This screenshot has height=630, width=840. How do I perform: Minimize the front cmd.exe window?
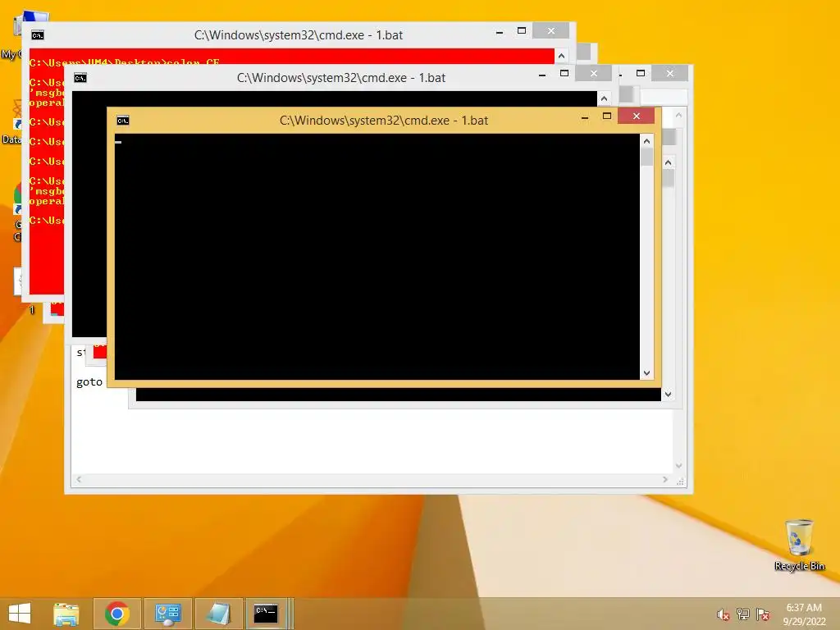pos(585,116)
